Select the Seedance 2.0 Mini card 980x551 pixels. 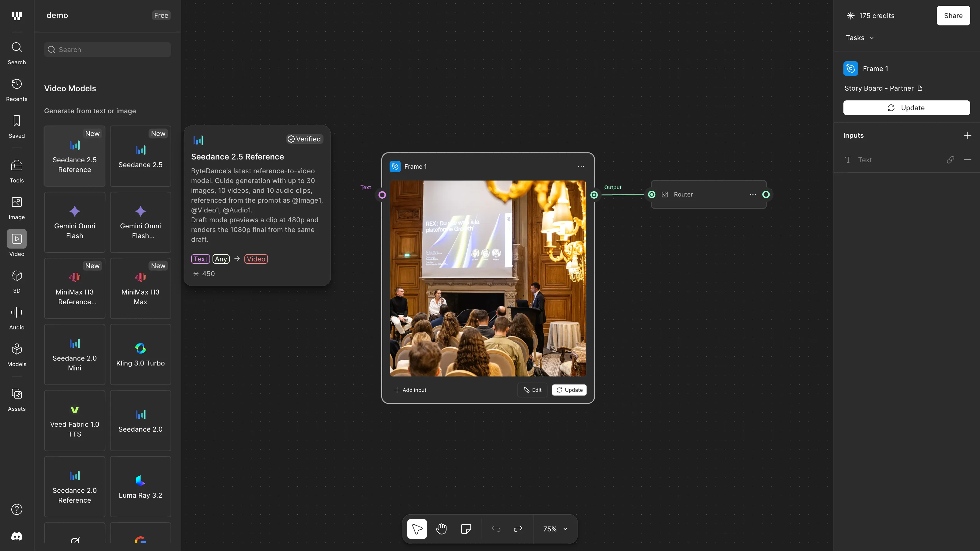(x=74, y=355)
